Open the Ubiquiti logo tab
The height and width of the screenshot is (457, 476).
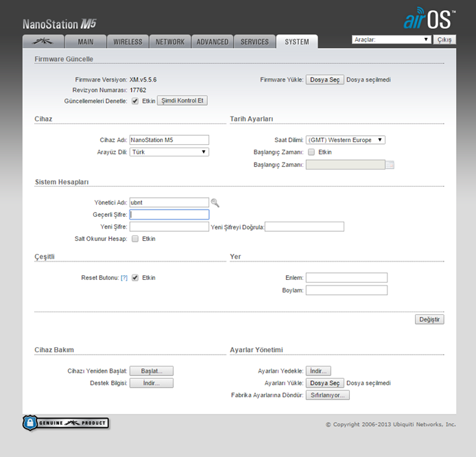(43, 42)
